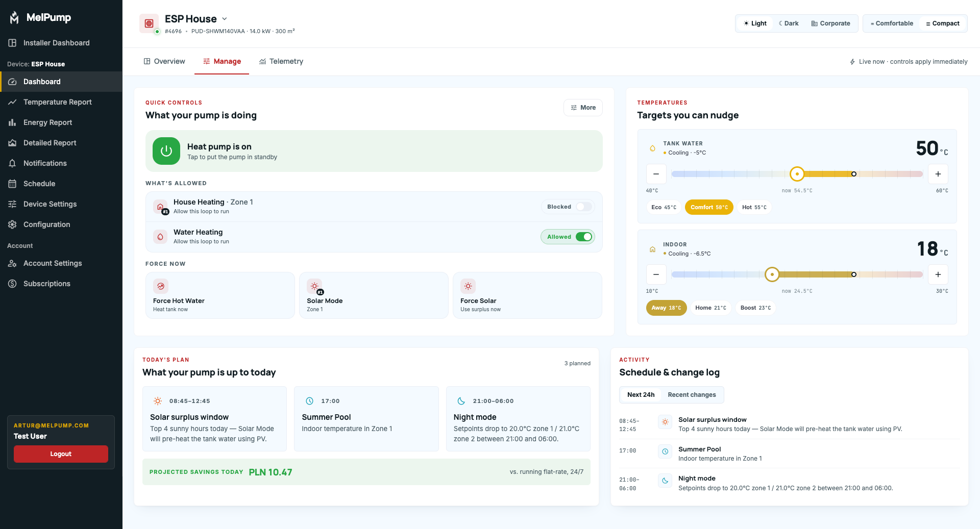
Task: Click the moon icon on Night mode plan card
Action: tap(461, 401)
